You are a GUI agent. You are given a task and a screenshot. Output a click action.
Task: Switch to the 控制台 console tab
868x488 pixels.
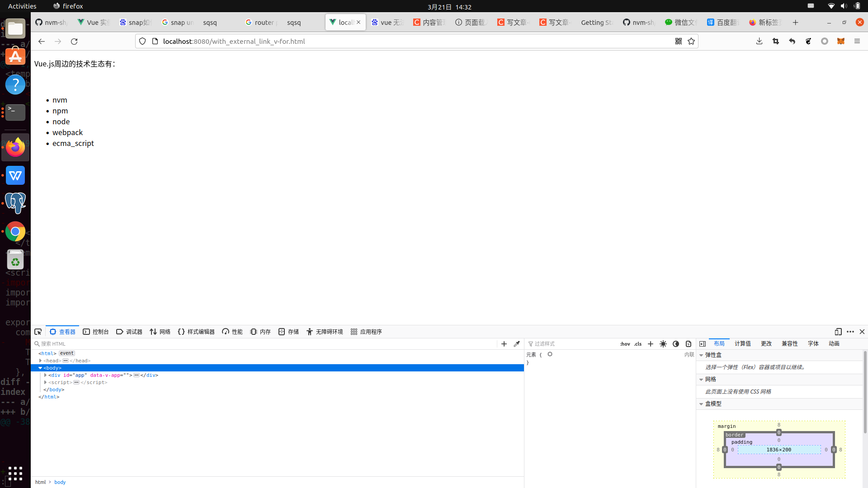click(x=96, y=332)
